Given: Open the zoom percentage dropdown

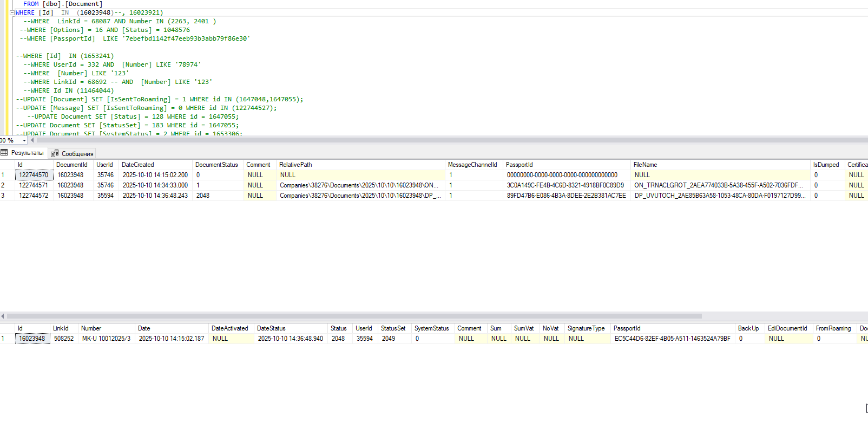Looking at the screenshot, I should 24,141.
